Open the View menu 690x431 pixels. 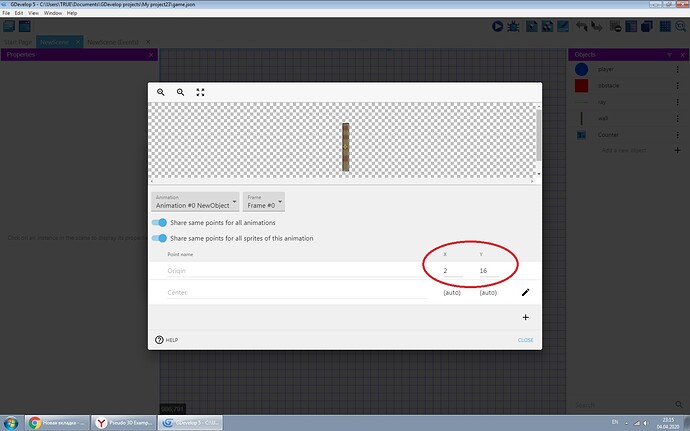click(x=33, y=13)
